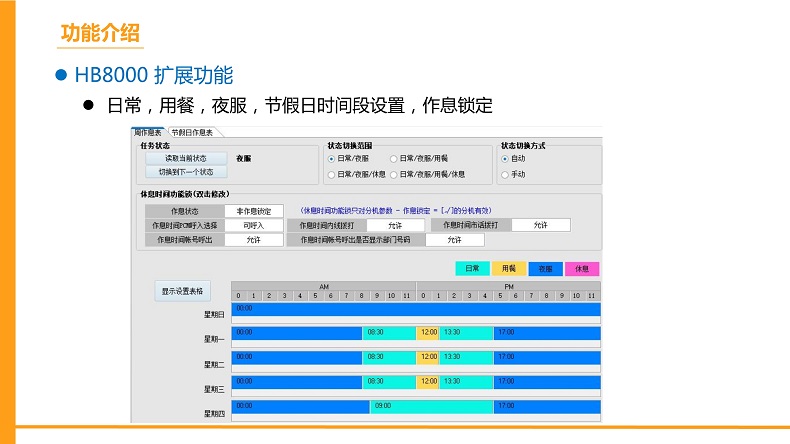Viewport: 790px width, 444px height.
Task: Pick the blue 夜服 color swatch
Action: 546,269
